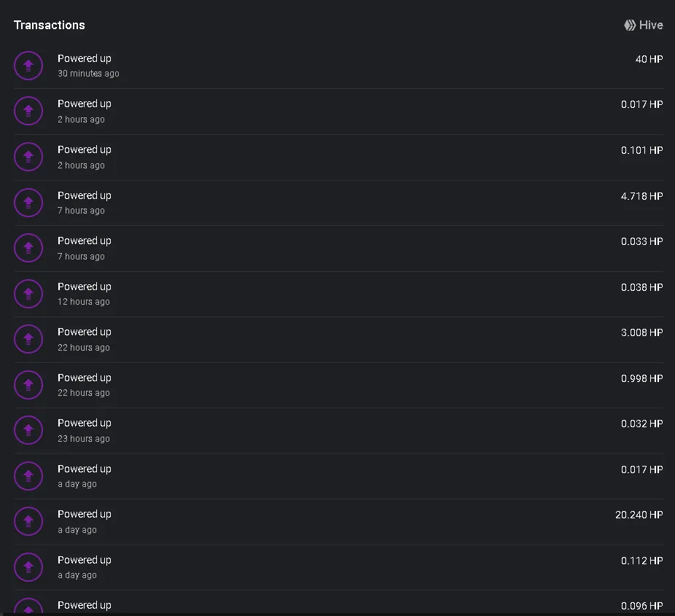The image size is (675, 616).
Task: Click the Hive logo icon
Action: point(630,25)
